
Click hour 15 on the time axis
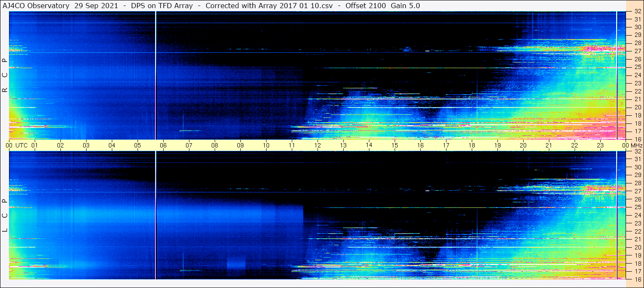395,145
